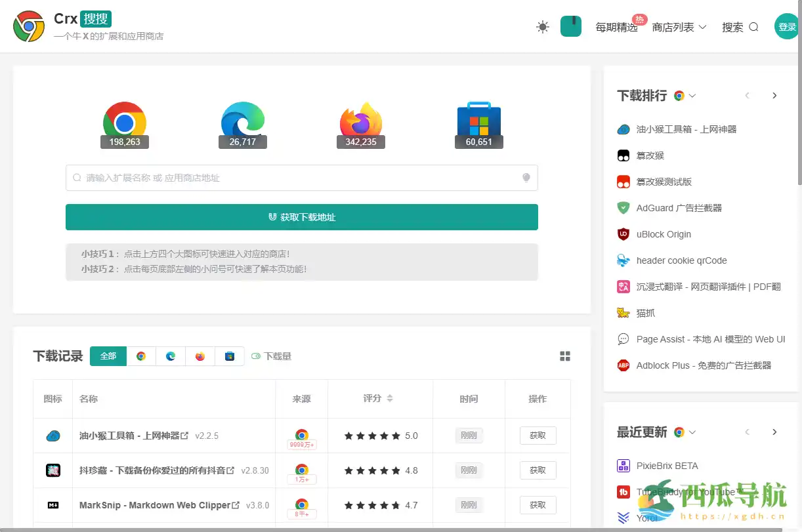Image resolution: width=802 pixels, height=532 pixels.
Task: Switch to the Chrome filter tab in 下载记录
Action: 140,356
